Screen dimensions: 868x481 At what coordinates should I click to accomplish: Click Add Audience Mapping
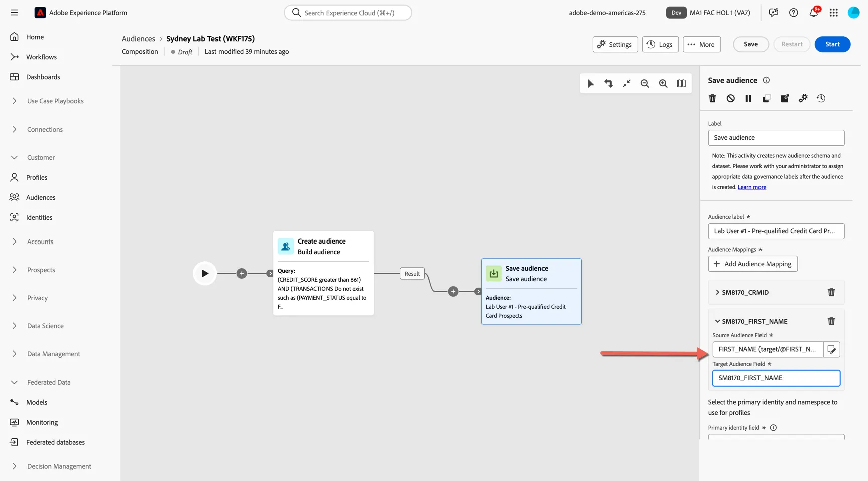(x=752, y=264)
